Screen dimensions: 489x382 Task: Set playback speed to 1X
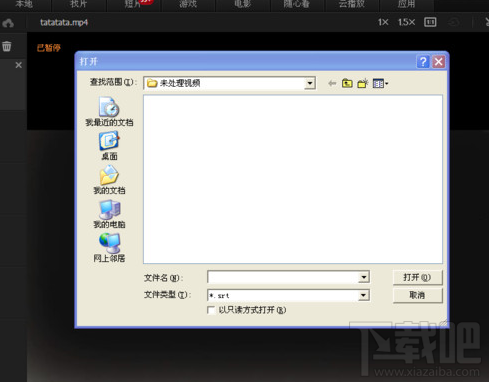[383, 22]
